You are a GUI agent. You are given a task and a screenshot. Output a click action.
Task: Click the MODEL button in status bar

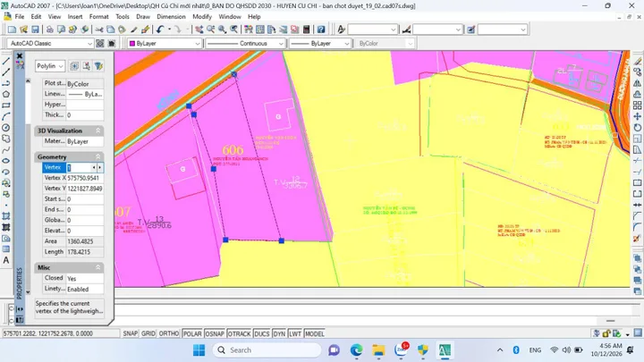315,333
